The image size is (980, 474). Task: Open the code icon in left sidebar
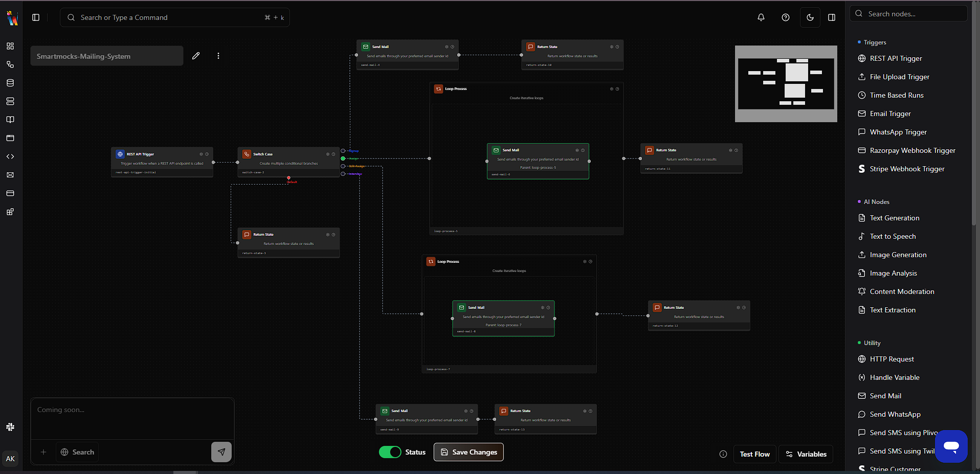10,156
